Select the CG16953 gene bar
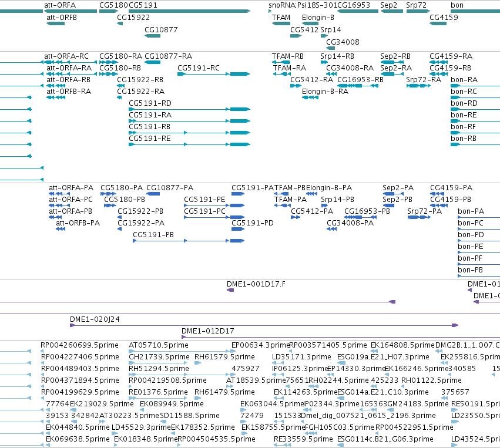The image size is (500, 448). coord(358,11)
